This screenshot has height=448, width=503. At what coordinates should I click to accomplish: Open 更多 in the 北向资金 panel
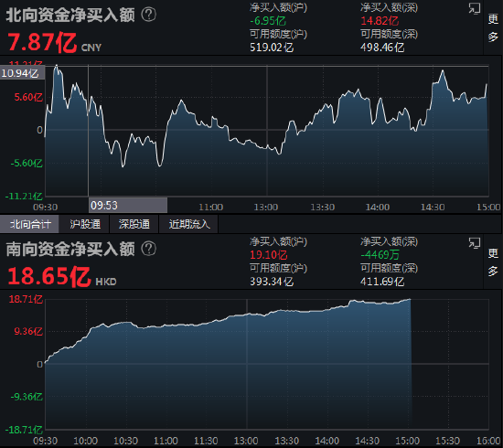[x=493, y=28]
